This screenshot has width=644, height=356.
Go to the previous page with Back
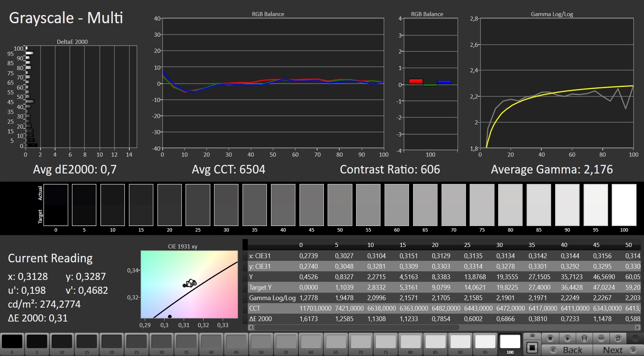click(x=567, y=350)
